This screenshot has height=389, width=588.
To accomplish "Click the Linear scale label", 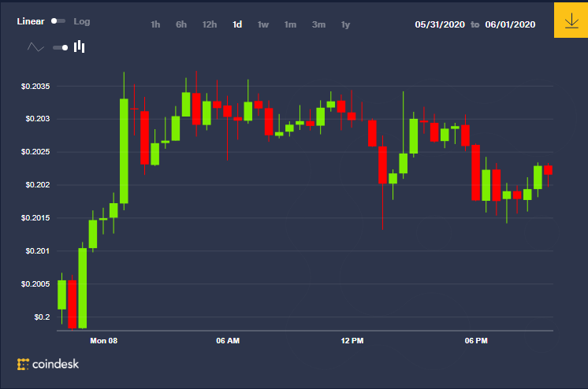I will (31, 21).
